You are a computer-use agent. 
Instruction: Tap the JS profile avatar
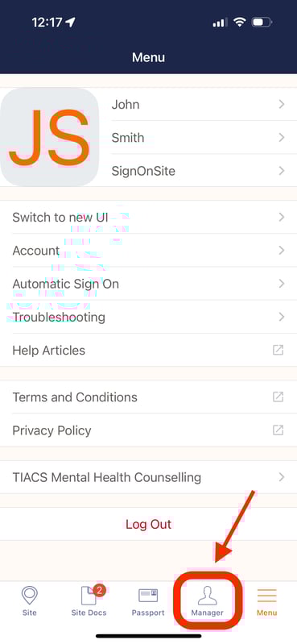tap(50, 137)
